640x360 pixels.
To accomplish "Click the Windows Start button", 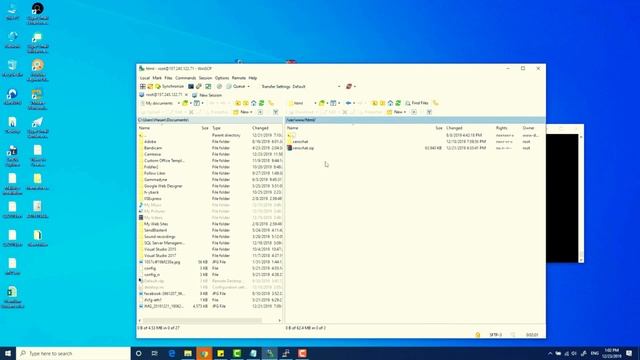I will pyautogui.click(x=8, y=353).
